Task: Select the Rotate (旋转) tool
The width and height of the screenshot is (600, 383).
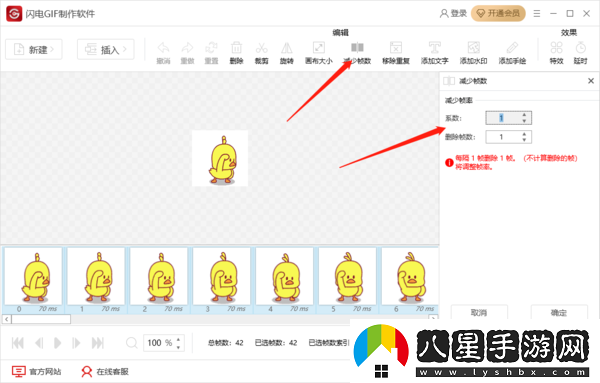Action: tap(287, 52)
